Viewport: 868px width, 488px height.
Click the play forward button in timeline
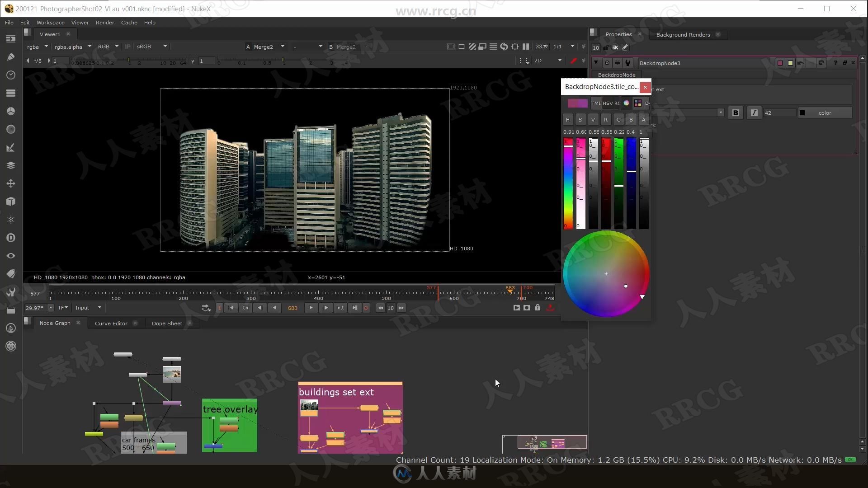[311, 307]
